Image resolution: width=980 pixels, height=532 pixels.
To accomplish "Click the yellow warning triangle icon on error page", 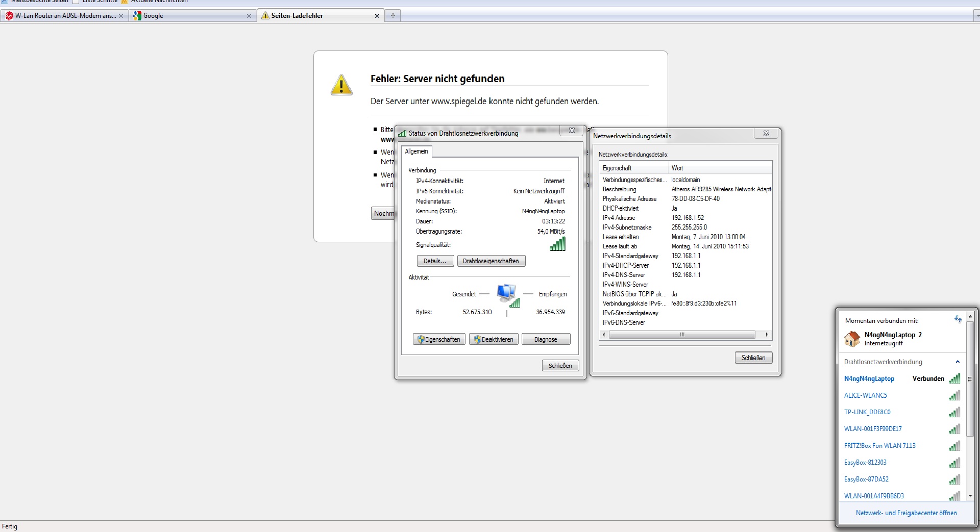I will click(x=341, y=85).
